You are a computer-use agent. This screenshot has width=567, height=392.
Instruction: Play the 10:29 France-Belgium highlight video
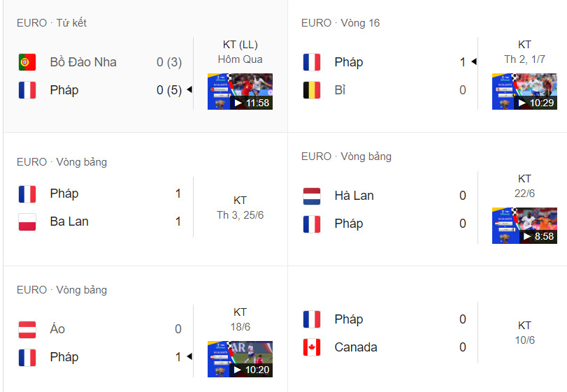(524, 92)
